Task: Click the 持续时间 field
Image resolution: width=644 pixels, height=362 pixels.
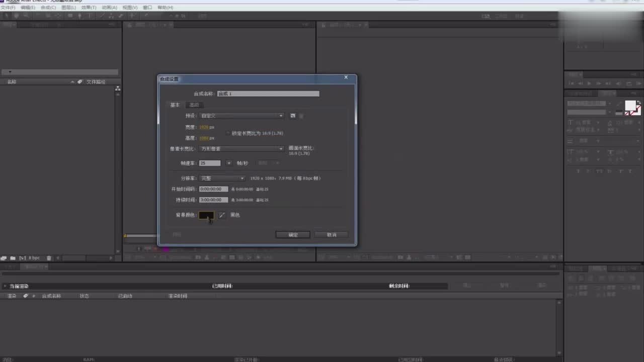Action: pos(214,200)
